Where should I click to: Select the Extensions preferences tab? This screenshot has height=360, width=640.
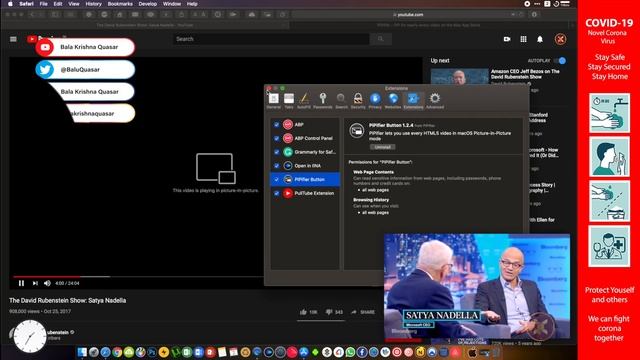(413, 100)
